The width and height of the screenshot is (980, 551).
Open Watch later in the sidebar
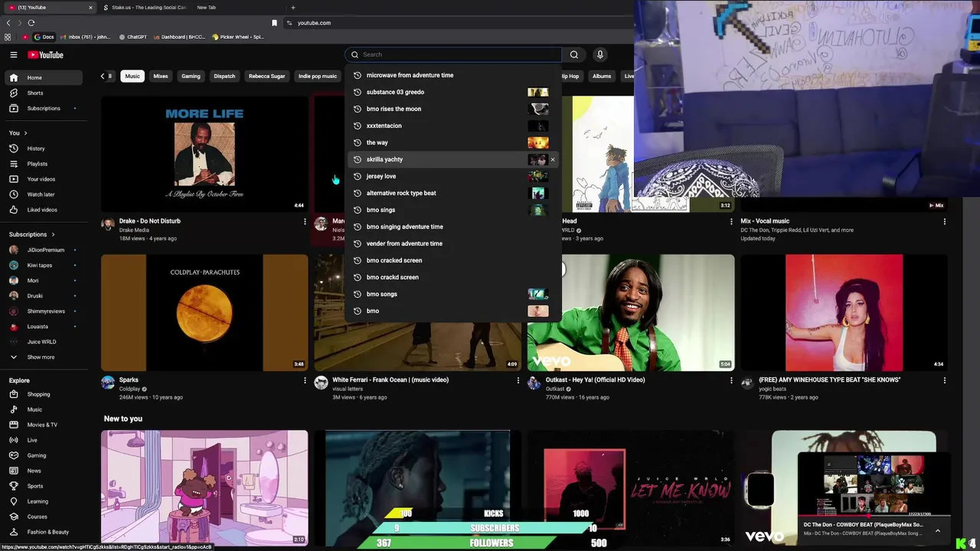pyautogui.click(x=43, y=194)
